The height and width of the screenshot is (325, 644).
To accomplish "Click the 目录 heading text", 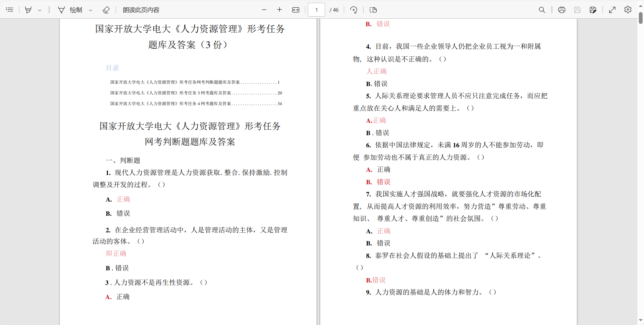I will tap(113, 68).
